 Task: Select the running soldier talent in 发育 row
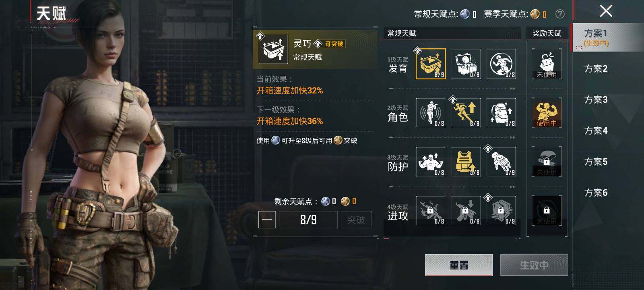pyautogui.click(x=501, y=64)
